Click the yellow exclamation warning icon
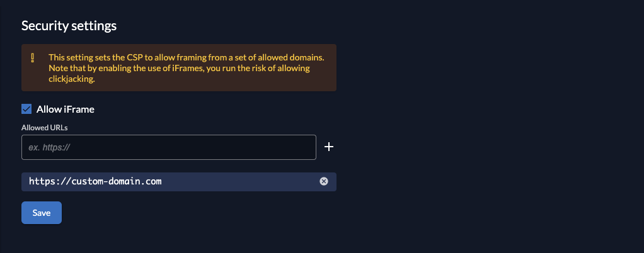644x253 pixels. point(33,58)
